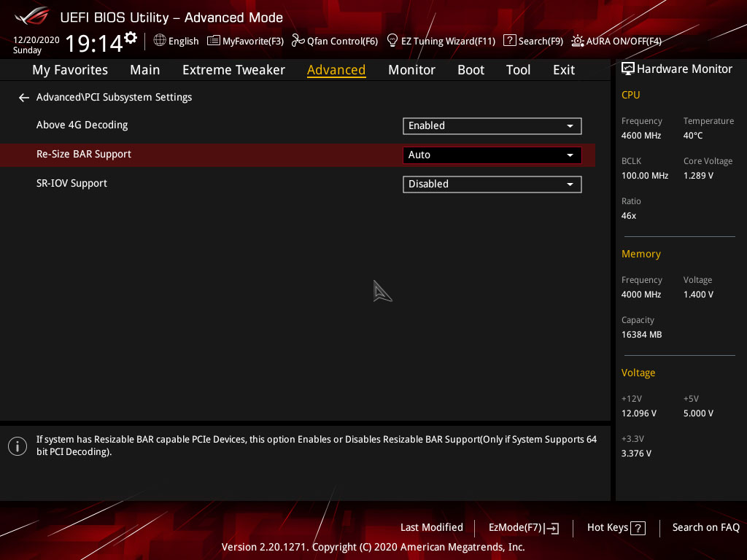747x560 pixels.
Task: Click Capacity value 16384 MB
Action: pyautogui.click(x=641, y=335)
